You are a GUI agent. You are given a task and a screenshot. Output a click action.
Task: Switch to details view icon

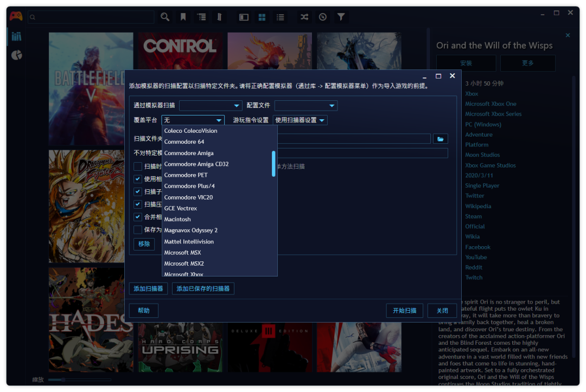[244, 17]
